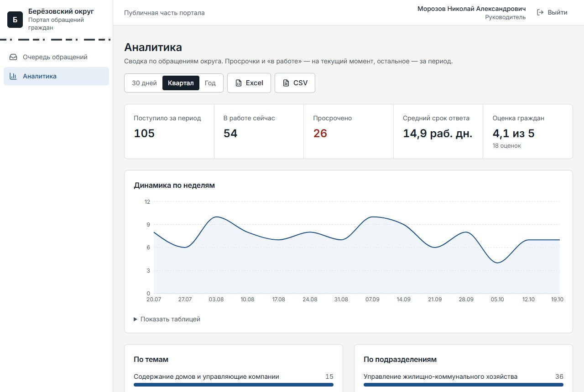Screen dimensions: 584x392
Task: Expand Показать таблицей under the chart
Action: pyautogui.click(x=167, y=319)
